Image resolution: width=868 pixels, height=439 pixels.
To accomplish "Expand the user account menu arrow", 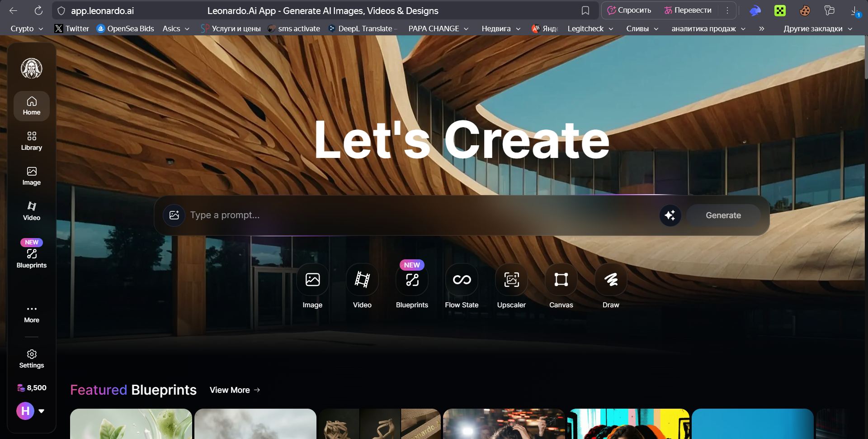I will pyautogui.click(x=42, y=411).
